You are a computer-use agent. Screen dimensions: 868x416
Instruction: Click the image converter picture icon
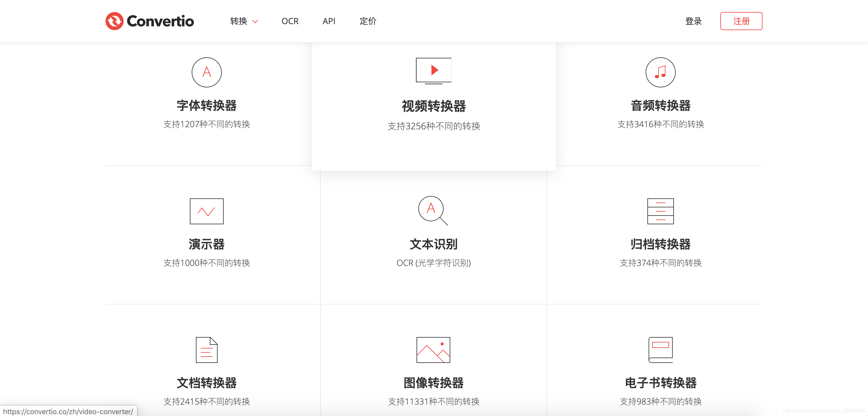[x=433, y=350]
